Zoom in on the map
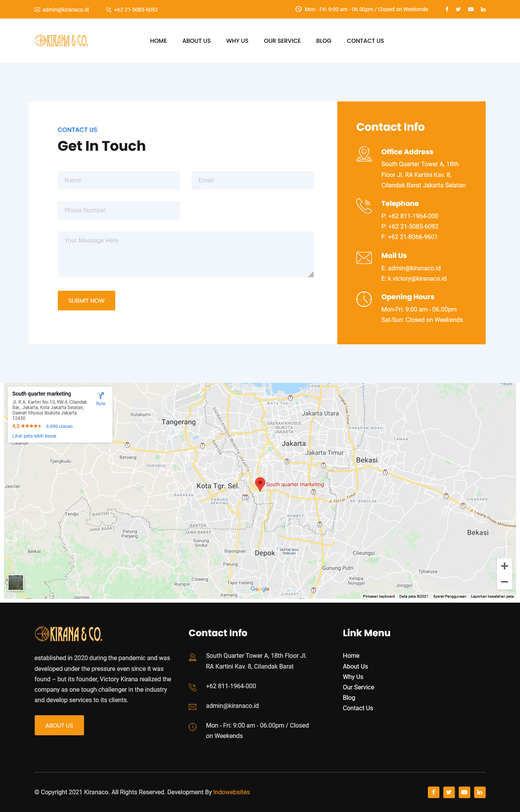Viewport: 520px width, 812px height. 505,566
